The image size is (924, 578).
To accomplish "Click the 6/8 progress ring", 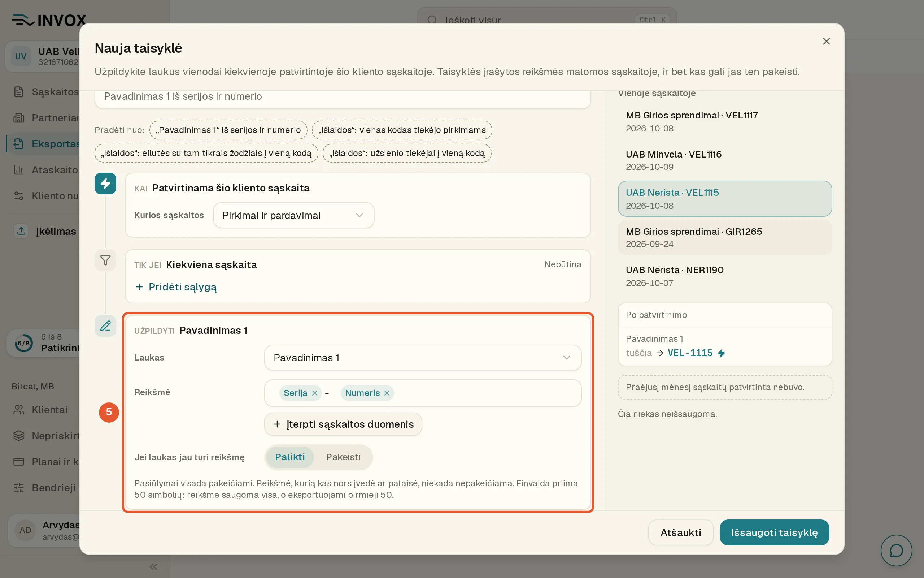I will coord(23,343).
